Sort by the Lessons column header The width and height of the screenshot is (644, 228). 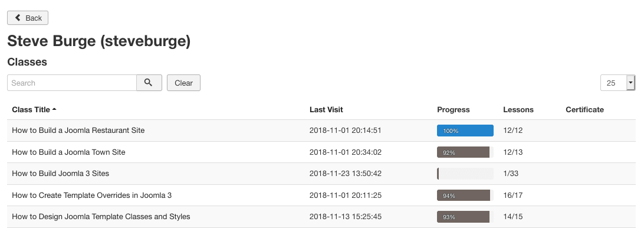pos(518,109)
